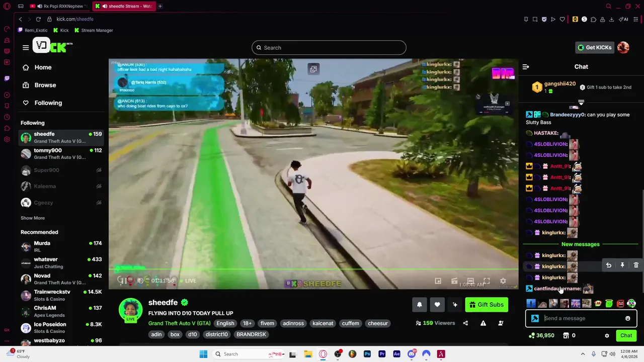This screenshot has height=362, width=644.
Task: Unfollow sheedfe with the heart button
Action: coord(437,305)
